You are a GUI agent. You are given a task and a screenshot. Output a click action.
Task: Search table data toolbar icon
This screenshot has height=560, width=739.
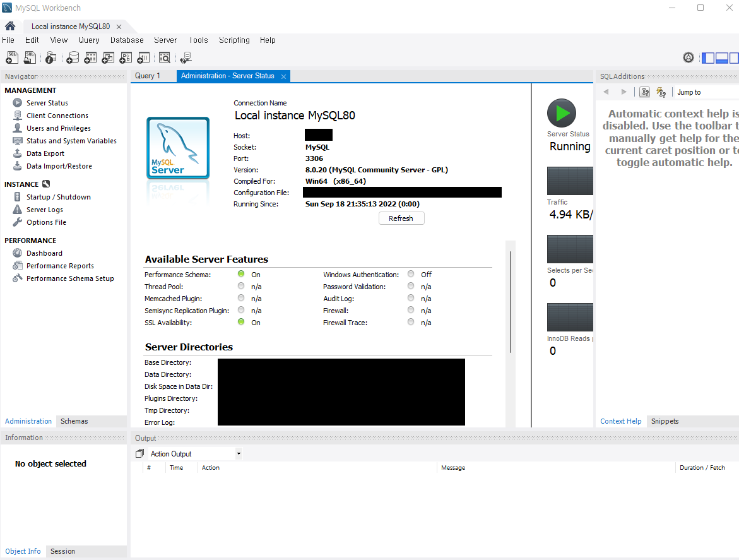coord(165,57)
